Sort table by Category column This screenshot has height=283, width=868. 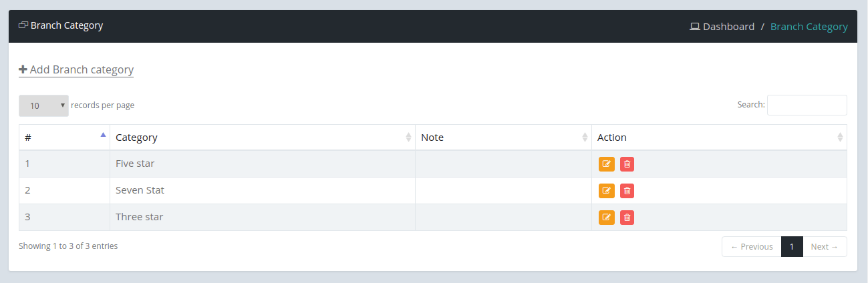coord(262,137)
